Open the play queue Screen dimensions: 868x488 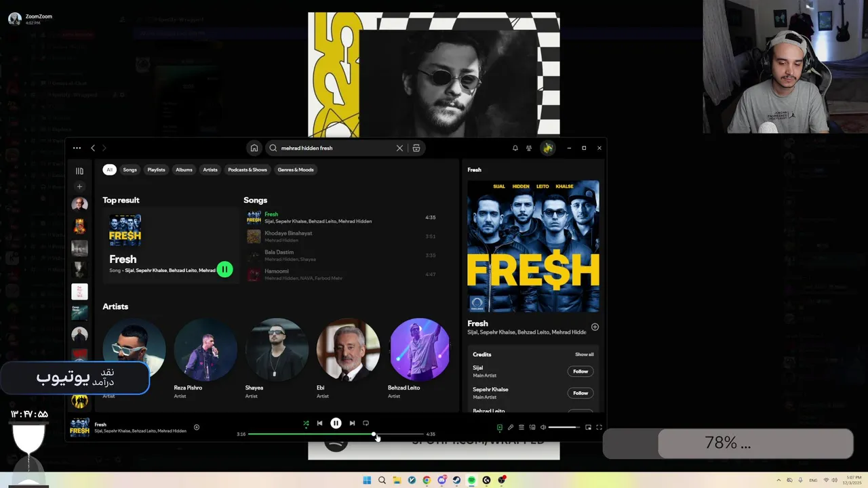(x=521, y=427)
